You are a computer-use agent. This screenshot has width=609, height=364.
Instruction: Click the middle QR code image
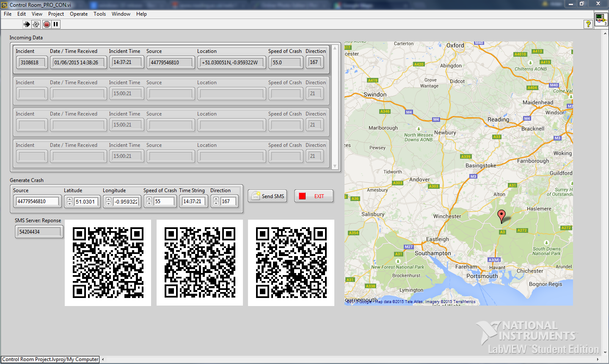pyautogui.click(x=200, y=262)
